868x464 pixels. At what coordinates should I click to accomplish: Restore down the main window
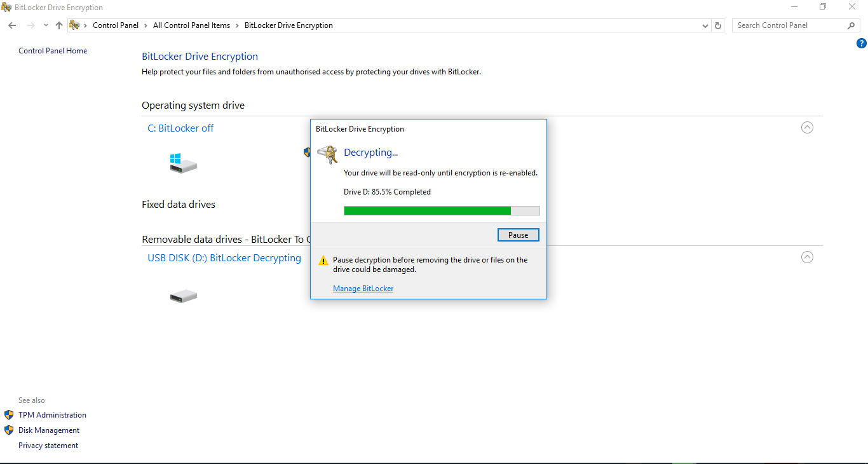tap(823, 7)
